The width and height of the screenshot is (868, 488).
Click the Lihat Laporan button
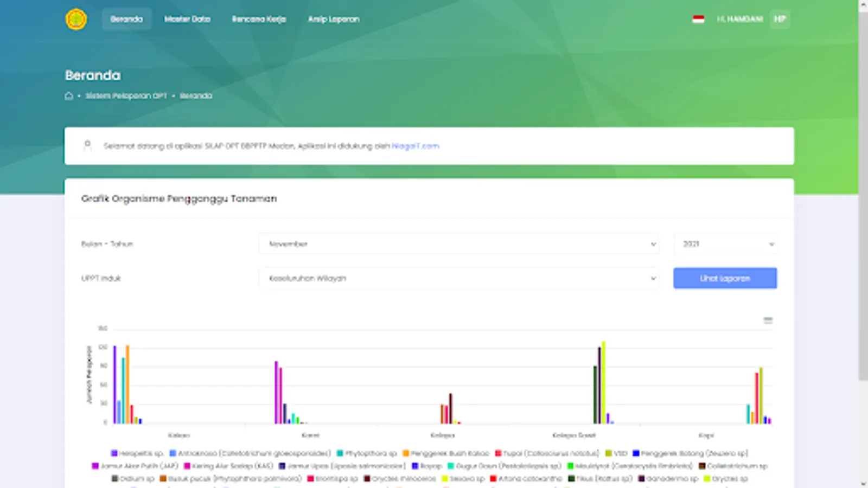[725, 278]
